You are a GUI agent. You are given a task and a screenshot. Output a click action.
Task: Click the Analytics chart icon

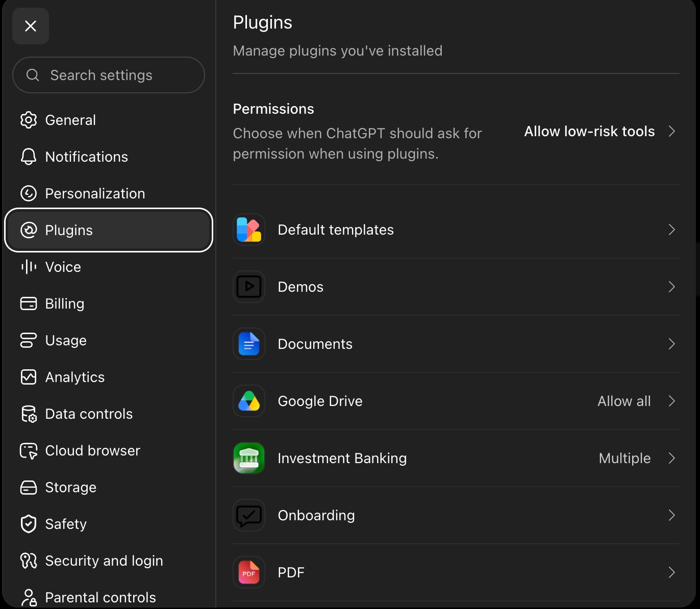[29, 377]
